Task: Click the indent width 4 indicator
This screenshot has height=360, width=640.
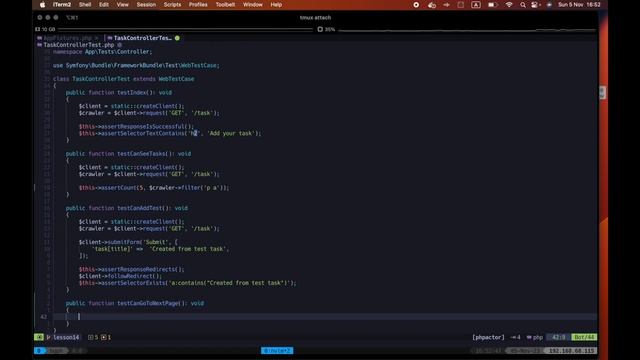Action: click(516, 337)
